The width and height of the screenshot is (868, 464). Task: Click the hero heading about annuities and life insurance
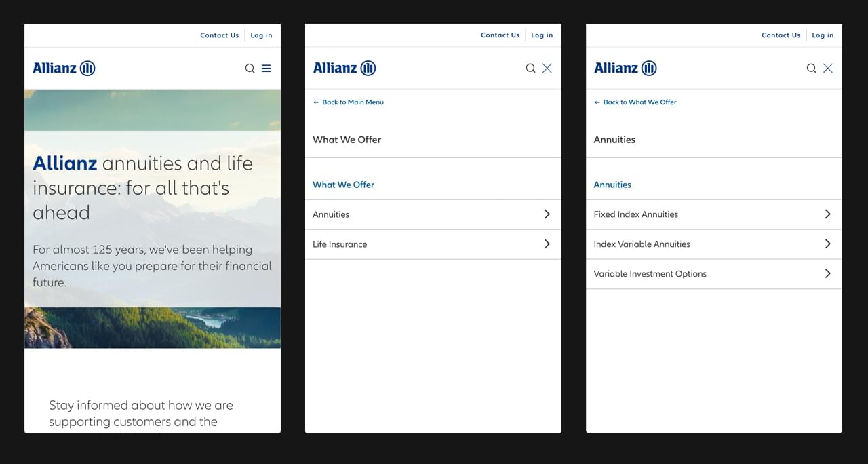pyautogui.click(x=142, y=188)
